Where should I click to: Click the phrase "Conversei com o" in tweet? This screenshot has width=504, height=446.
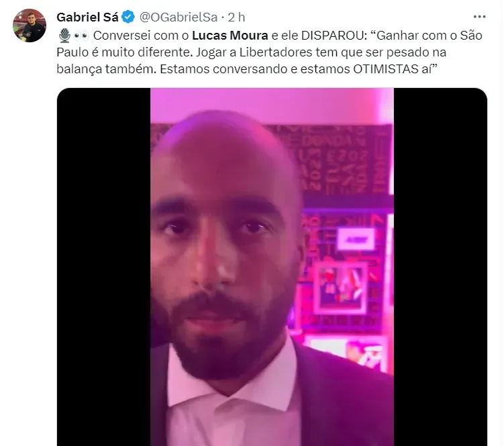point(141,36)
